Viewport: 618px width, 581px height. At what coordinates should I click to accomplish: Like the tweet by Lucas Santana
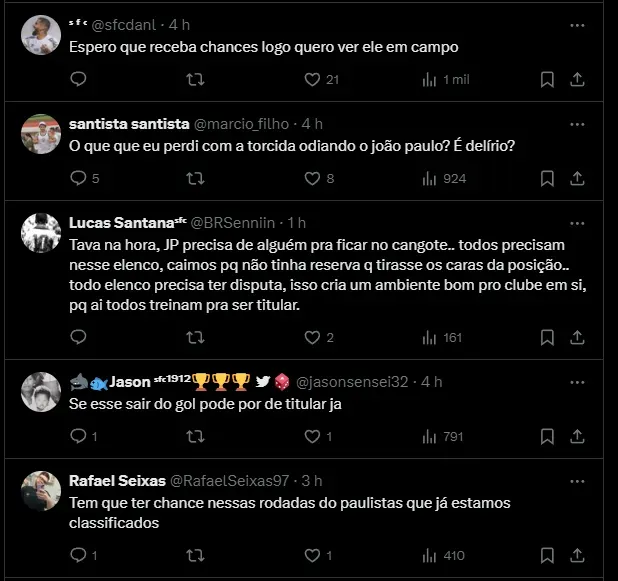tap(311, 337)
